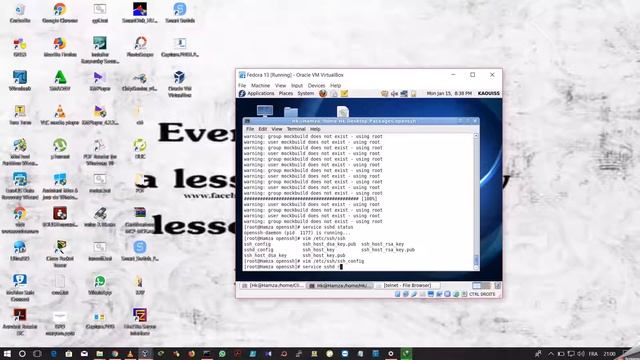Open VirtualBox File menu
This screenshot has width=640, height=360.
click(242, 86)
